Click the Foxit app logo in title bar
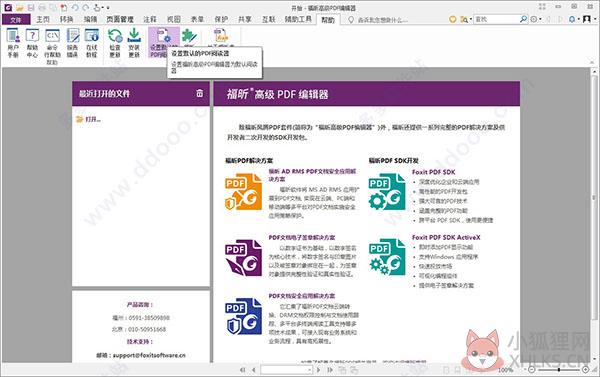Image resolution: width=600 pixels, height=377 pixels. click(x=8, y=7)
